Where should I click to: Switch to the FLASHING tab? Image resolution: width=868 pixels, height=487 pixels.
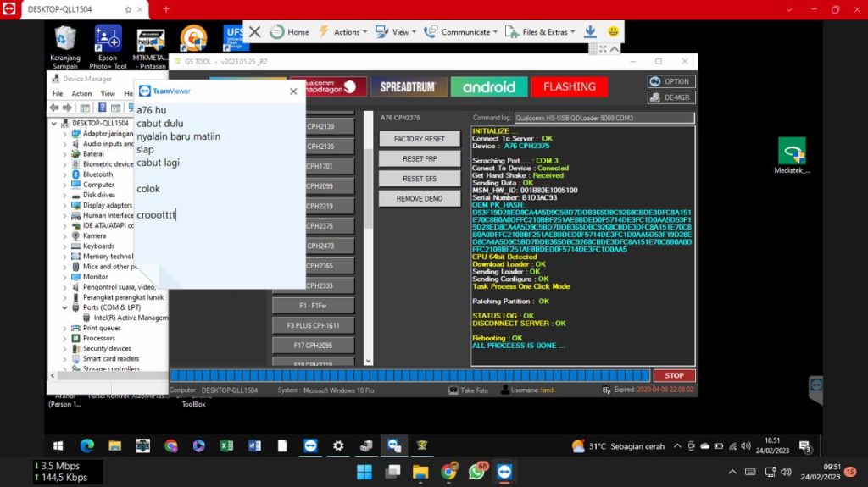pyautogui.click(x=569, y=87)
